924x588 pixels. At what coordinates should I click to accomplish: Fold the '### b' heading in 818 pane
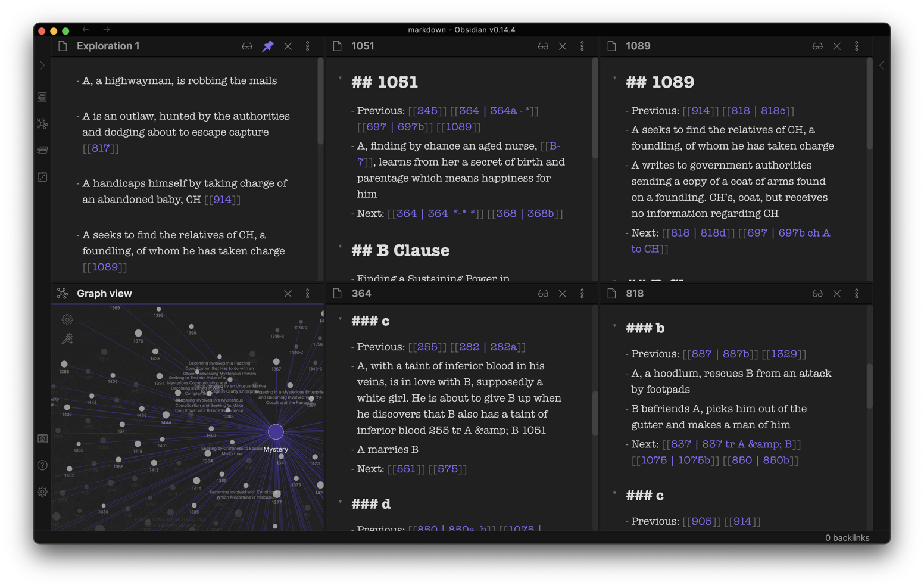pyautogui.click(x=615, y=326)
